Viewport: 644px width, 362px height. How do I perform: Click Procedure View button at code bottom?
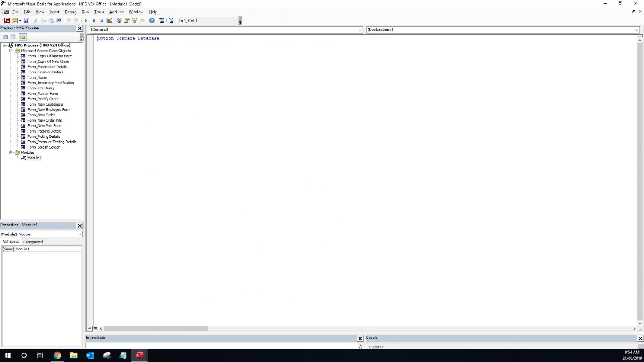click(x=90, y=328)
